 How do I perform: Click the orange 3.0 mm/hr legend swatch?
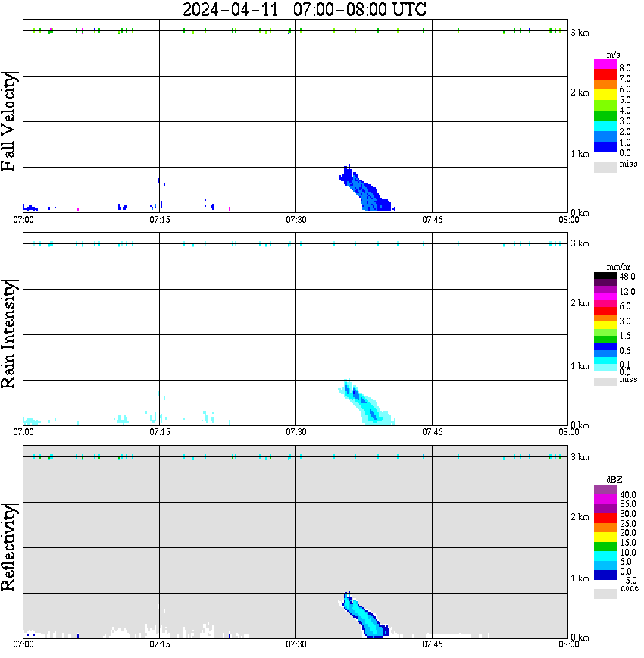pyautogui.click(x=605, y=318)
